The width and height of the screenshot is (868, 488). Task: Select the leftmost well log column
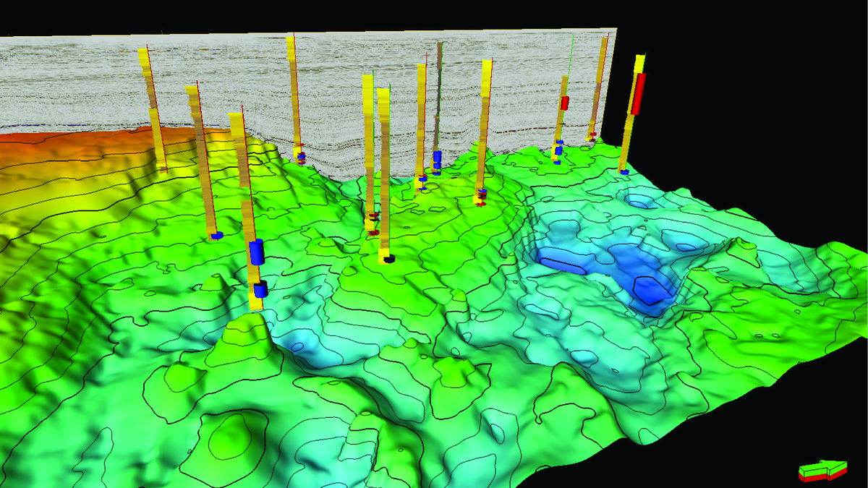[153, 108]
